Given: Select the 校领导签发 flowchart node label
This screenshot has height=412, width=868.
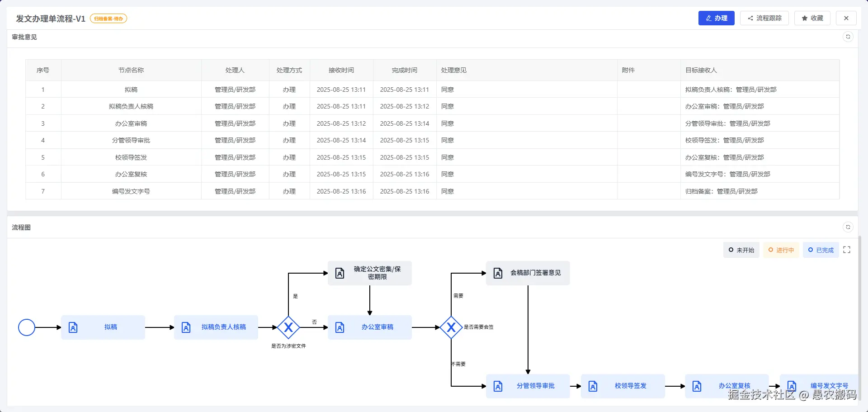Looking at the screenshot, I should pos(631,386).
